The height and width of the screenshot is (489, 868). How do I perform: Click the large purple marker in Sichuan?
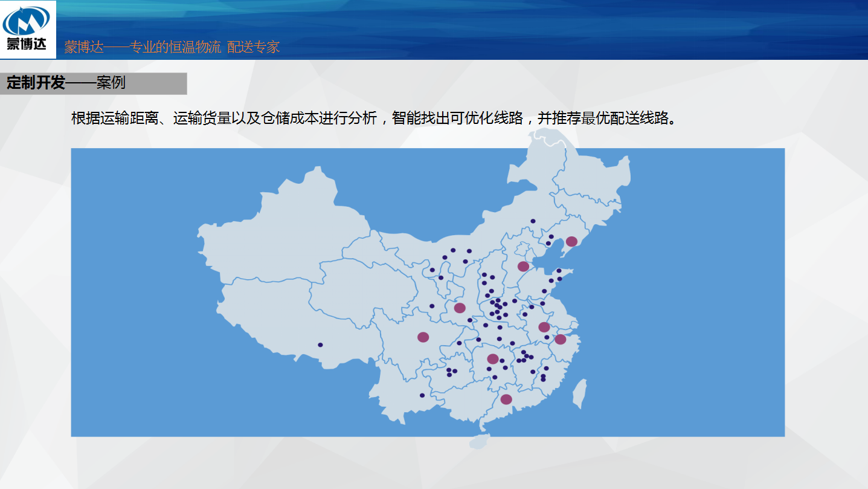[423, 337]
